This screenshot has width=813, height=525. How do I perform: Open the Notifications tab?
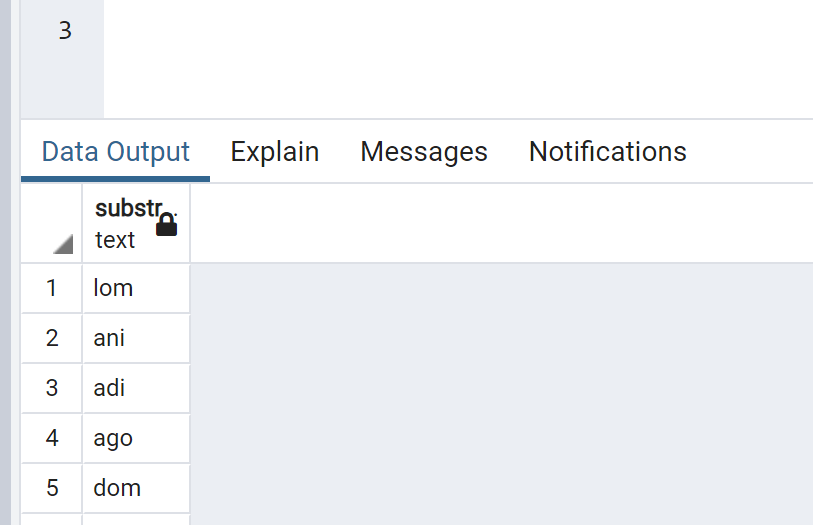coord(608,152)
